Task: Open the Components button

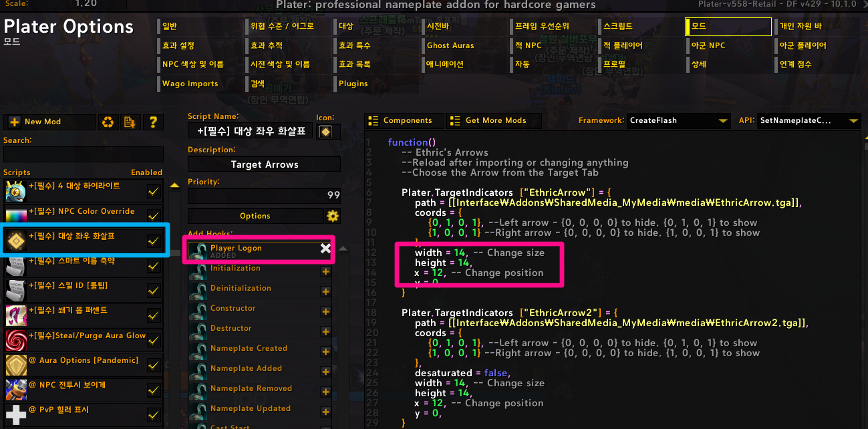Action: (x=404, y=121)
